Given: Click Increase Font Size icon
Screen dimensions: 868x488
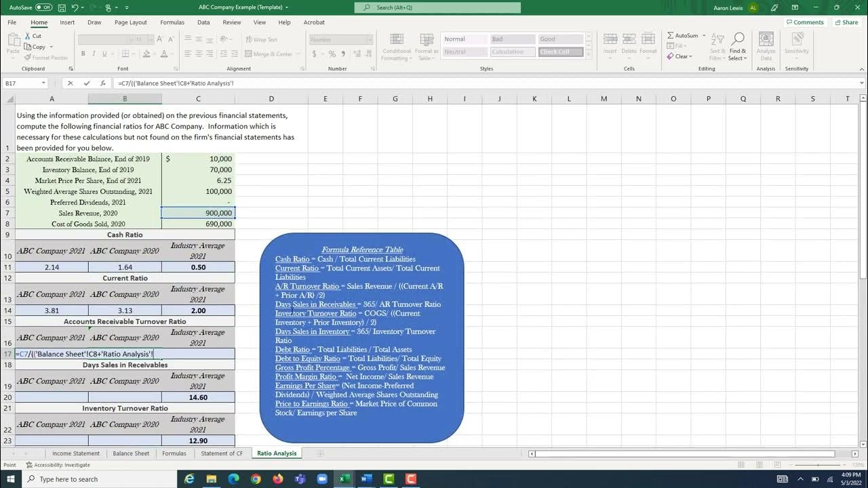Looking at the screenshot, I should coord(161,39).
